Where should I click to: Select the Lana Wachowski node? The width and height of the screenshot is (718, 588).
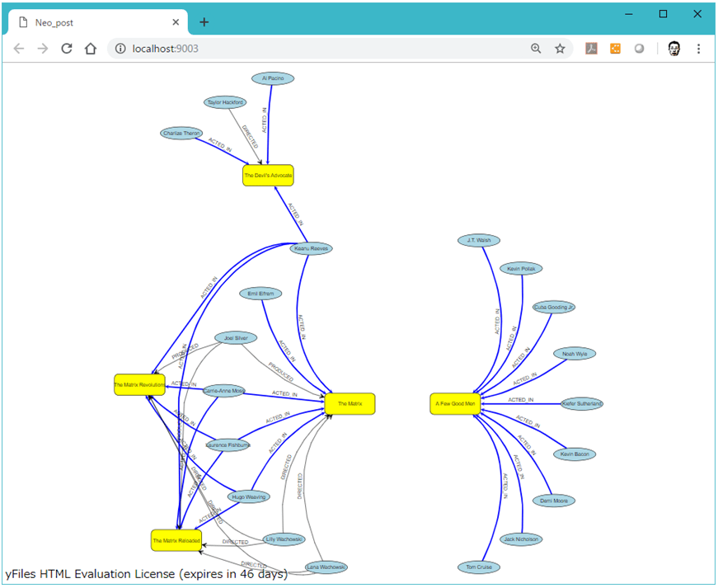point(326,567)
